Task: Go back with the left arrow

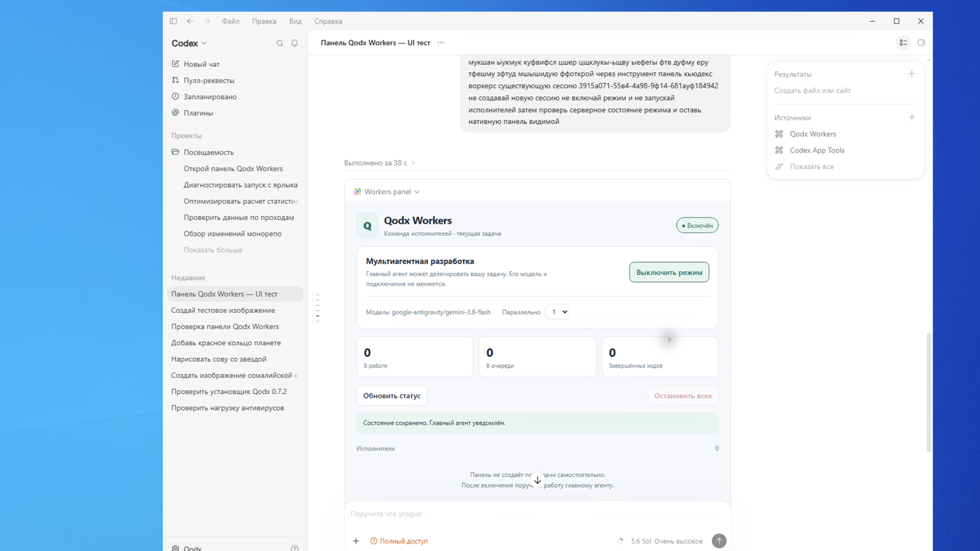Action: 190,21
